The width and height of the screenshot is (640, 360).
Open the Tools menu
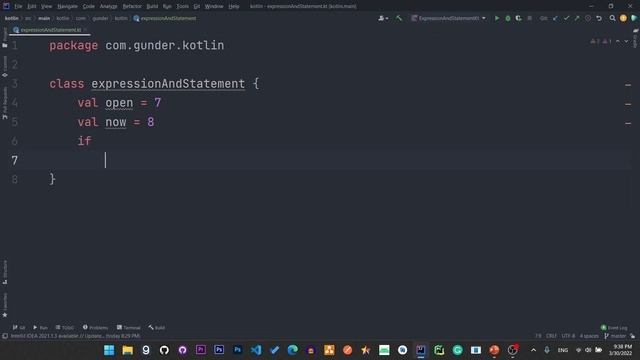pos(182,7)
